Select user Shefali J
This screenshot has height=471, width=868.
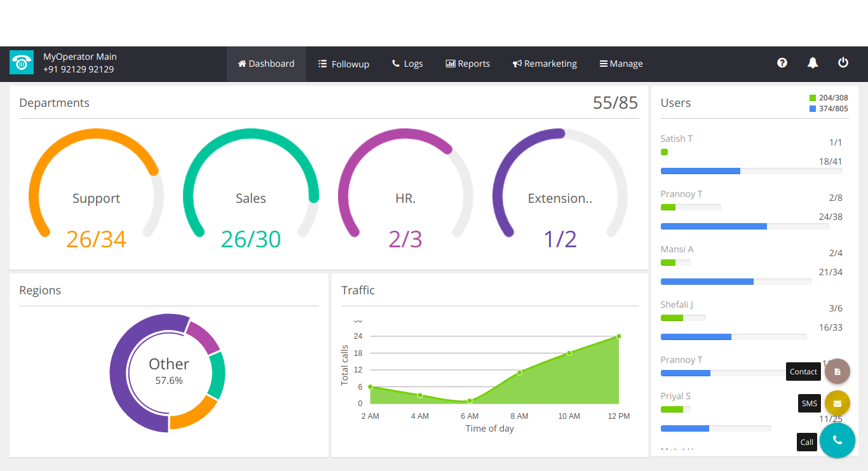pyautogui.click(x=677, y=304)
